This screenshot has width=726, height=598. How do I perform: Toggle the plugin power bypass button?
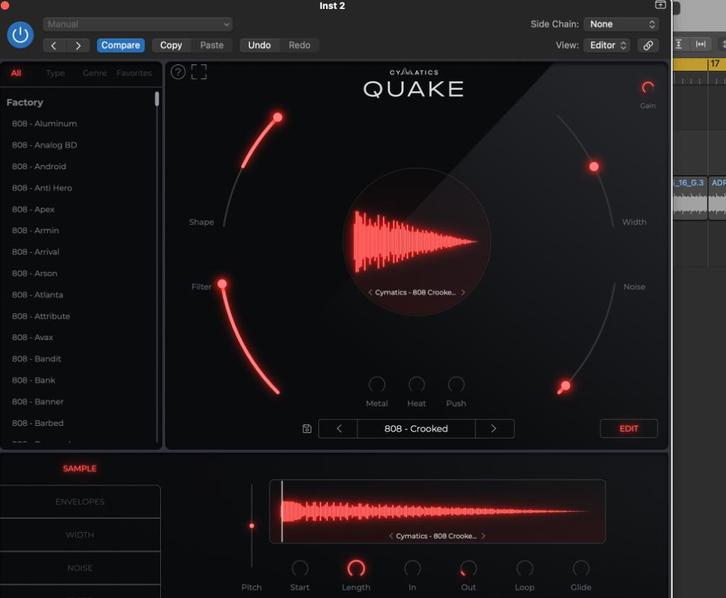(x=20, y=35)
